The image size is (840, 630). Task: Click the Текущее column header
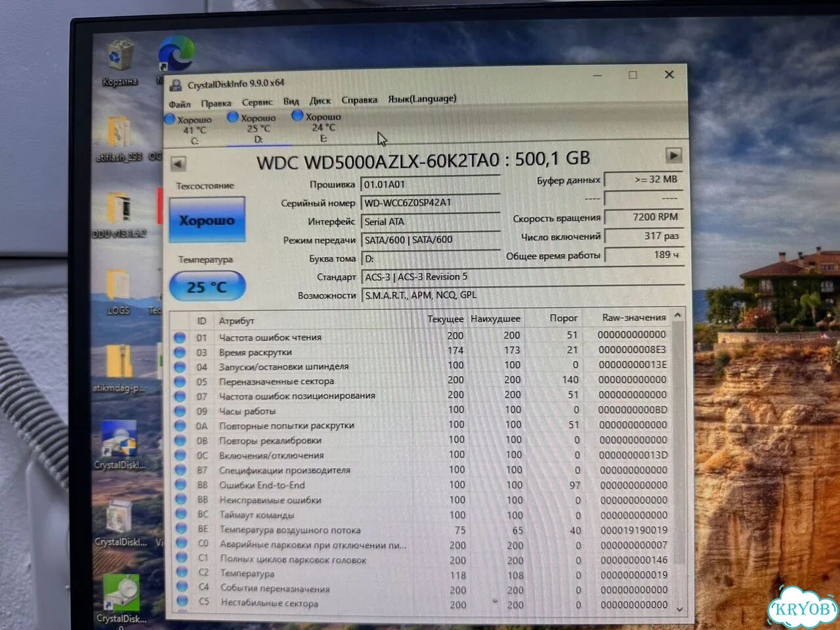445,319
